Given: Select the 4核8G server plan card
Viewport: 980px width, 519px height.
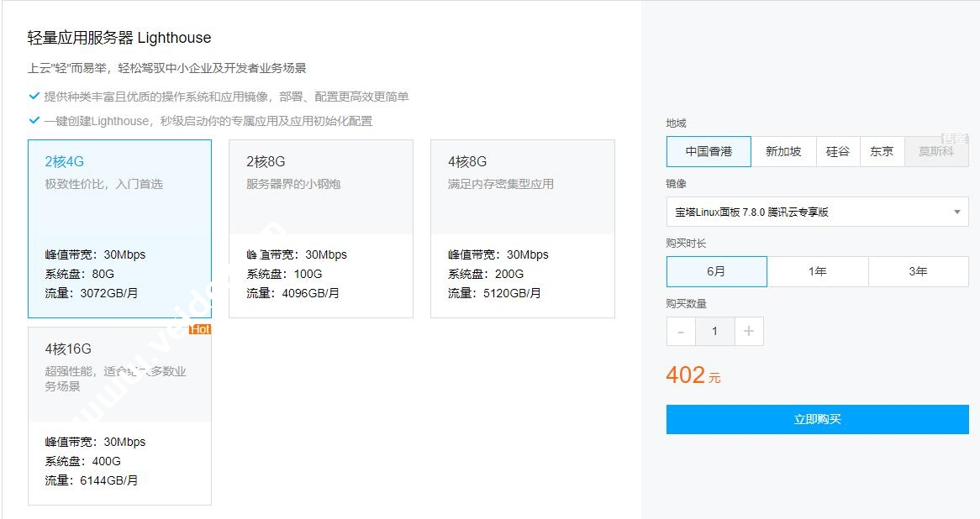Looking at the screenshot, I should pos(522,228).
